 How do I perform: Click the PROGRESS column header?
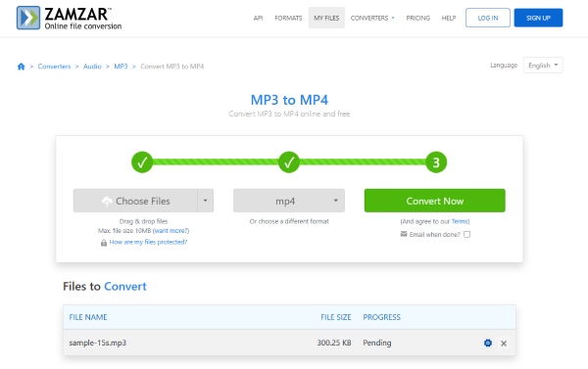(382, 317)
